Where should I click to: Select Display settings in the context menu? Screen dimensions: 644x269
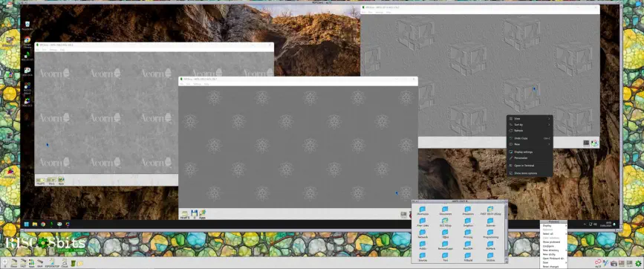(x=530, y=152)
